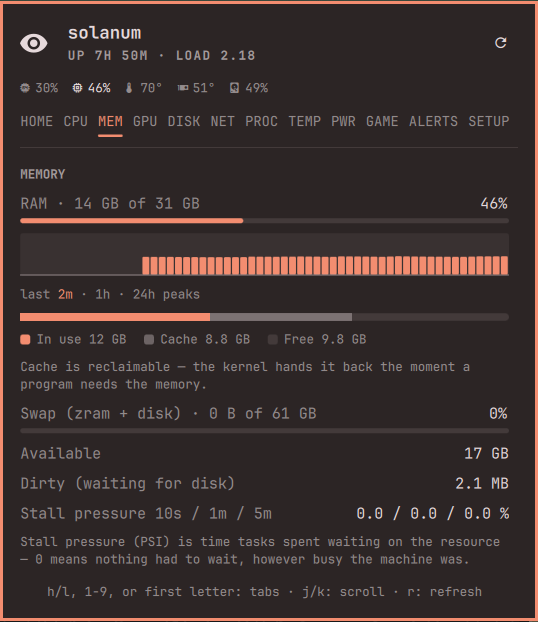538x622 pixels.
Task: View the TEMP tab
Action: tap(304, 121)
